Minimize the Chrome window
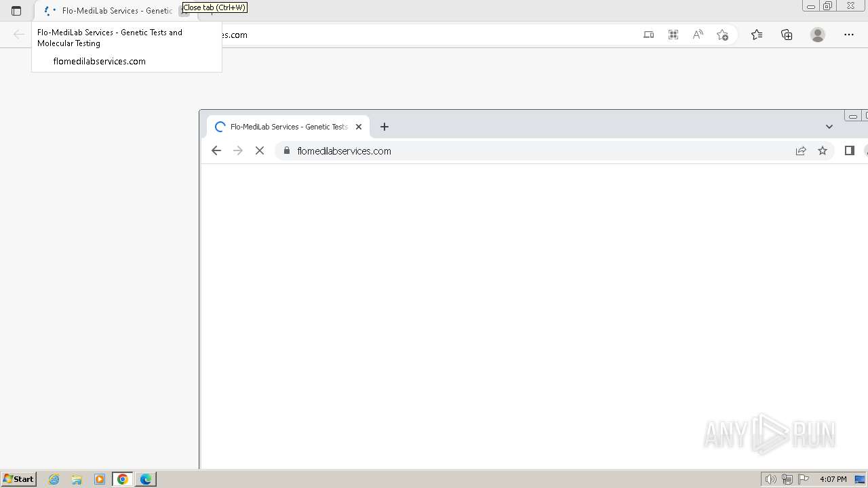868x488 pixels. (852, 116)
